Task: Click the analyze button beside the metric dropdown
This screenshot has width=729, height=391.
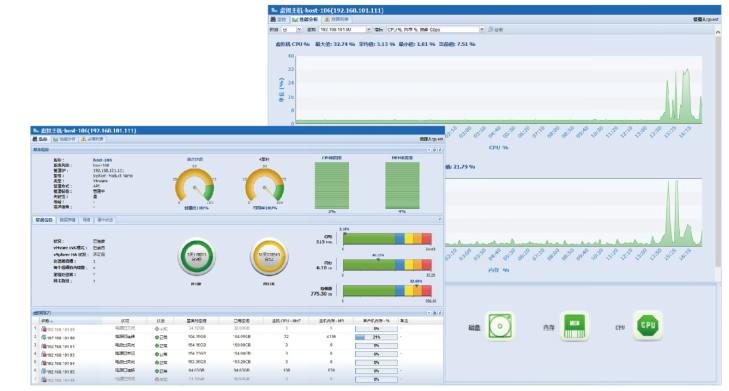Action: tap(495, 29)
